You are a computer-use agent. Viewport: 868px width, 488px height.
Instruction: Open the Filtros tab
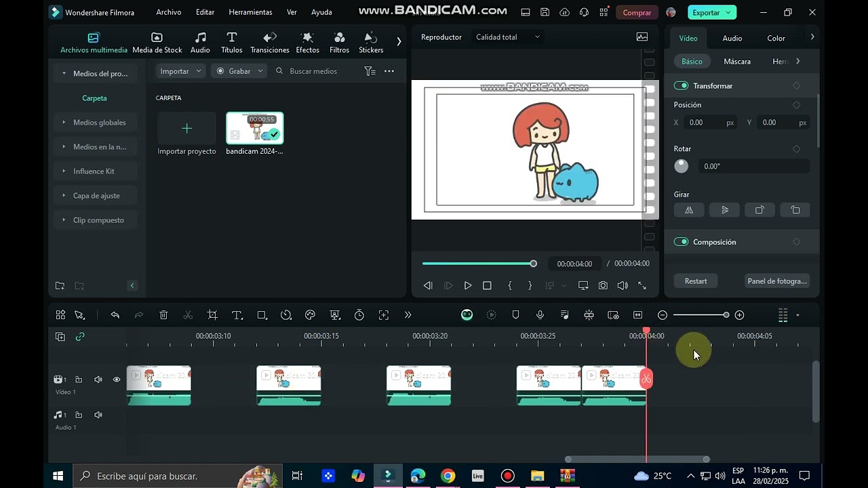pyautogui.click(x=339, y=43)
